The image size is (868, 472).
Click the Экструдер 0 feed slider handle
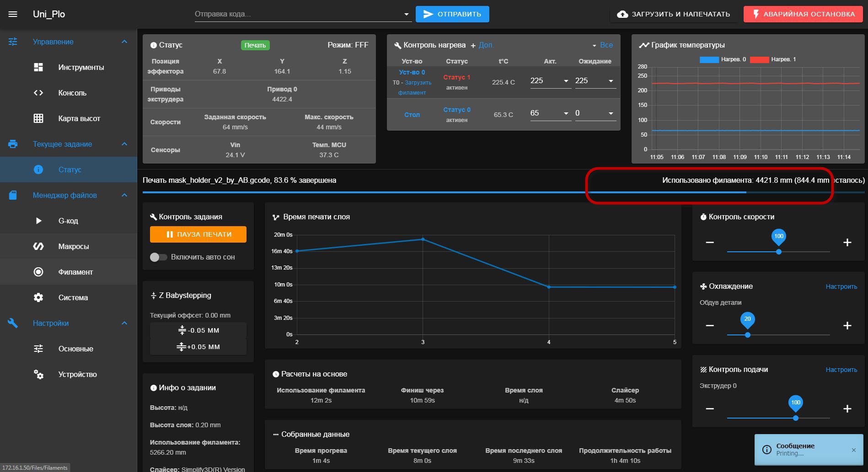click(795, 418)
